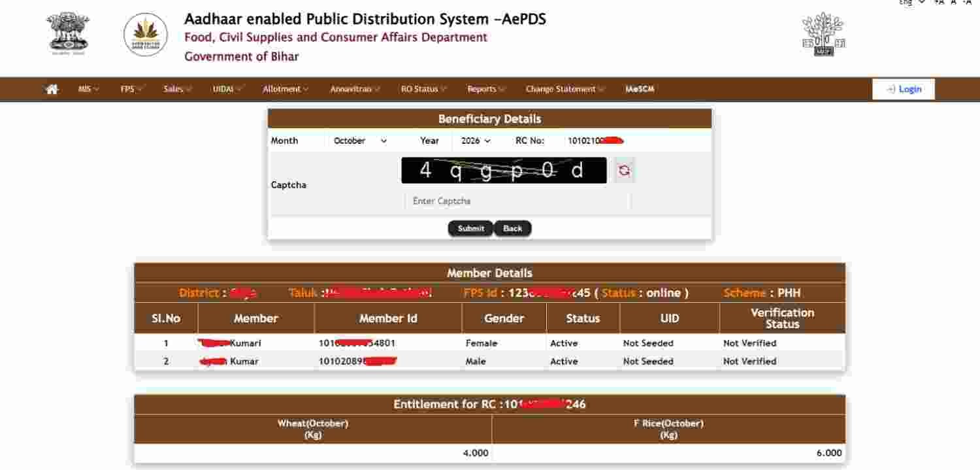Select the Kumari member name cell
980x470 pixels.
256,343
